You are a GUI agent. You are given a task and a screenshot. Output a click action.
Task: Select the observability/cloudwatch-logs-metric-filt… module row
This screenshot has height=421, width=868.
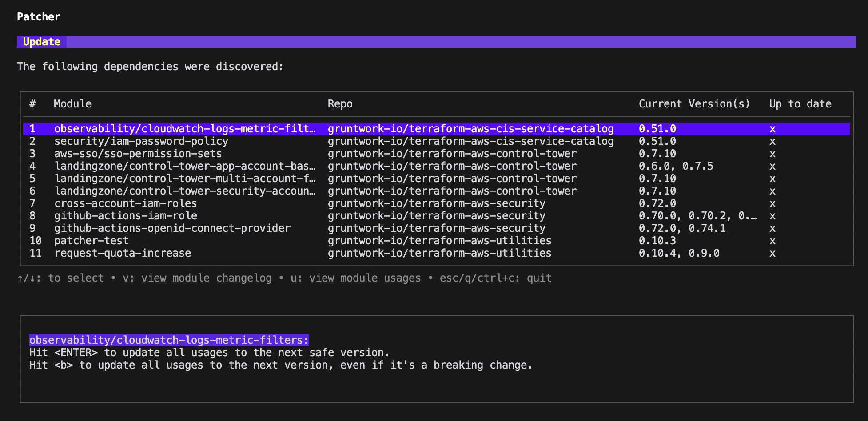pyautogui.click(x=436, y=129)
